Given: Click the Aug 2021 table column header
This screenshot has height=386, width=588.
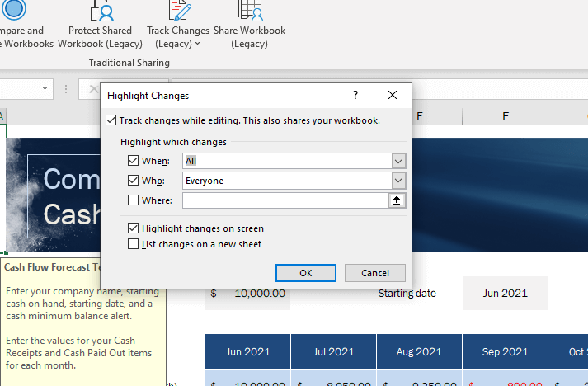Looking at the screenshot, I should [x=419, y=351].
